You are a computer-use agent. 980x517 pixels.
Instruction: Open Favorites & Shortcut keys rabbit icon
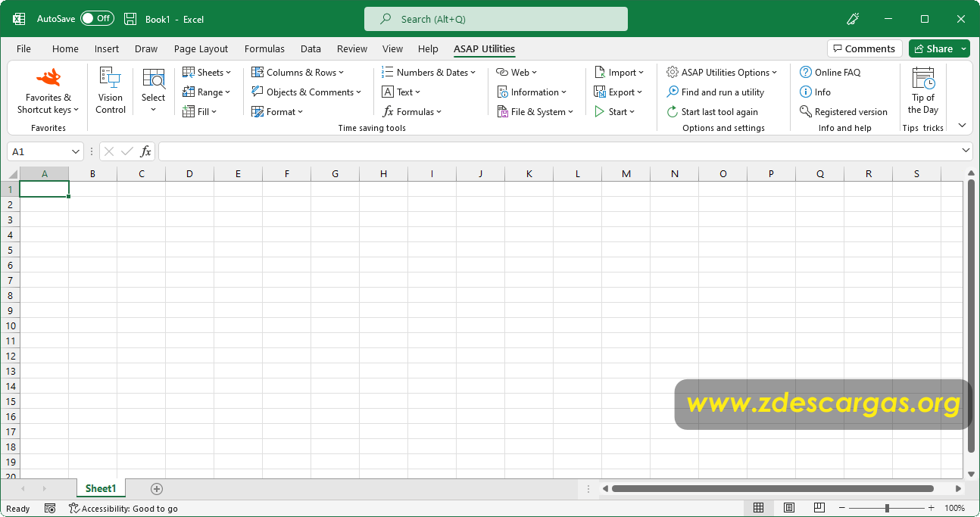(x=48, y=77)
